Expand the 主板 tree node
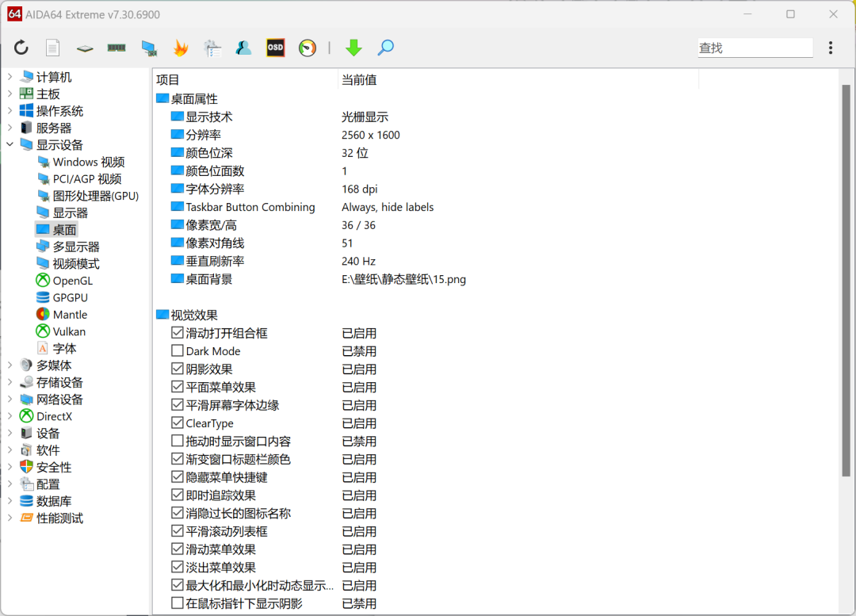856x616 pixels. pos(10,94)
